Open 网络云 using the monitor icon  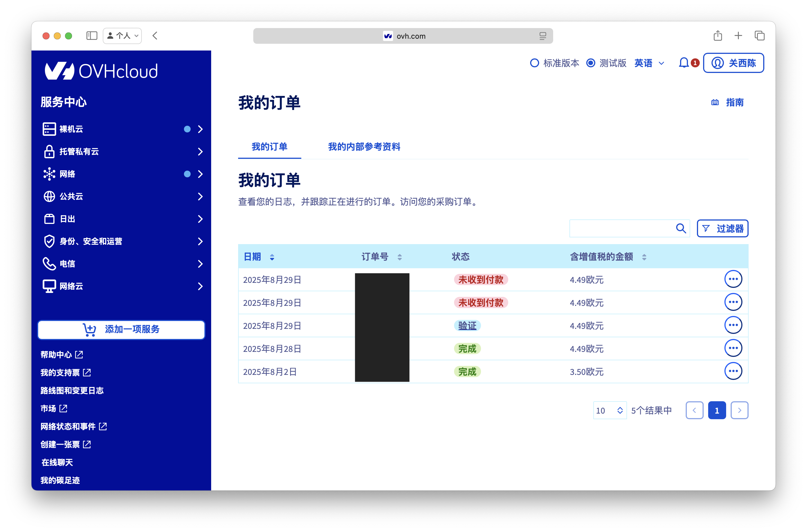pos(49,286)
